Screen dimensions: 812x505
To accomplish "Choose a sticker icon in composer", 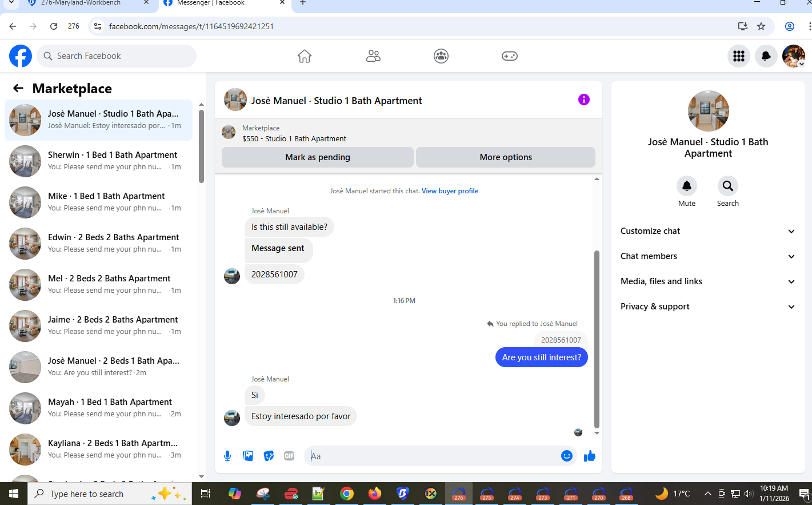I will point(269,456).
